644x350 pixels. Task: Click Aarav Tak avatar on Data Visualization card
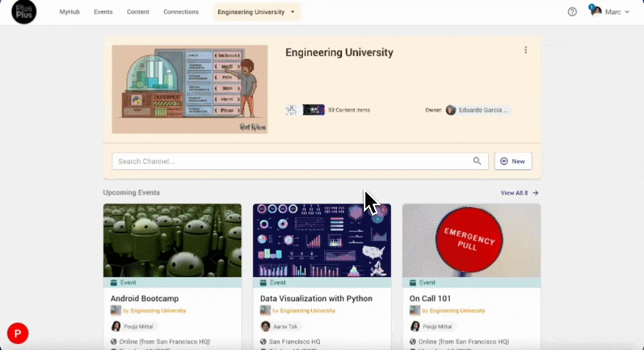(265, 326)
